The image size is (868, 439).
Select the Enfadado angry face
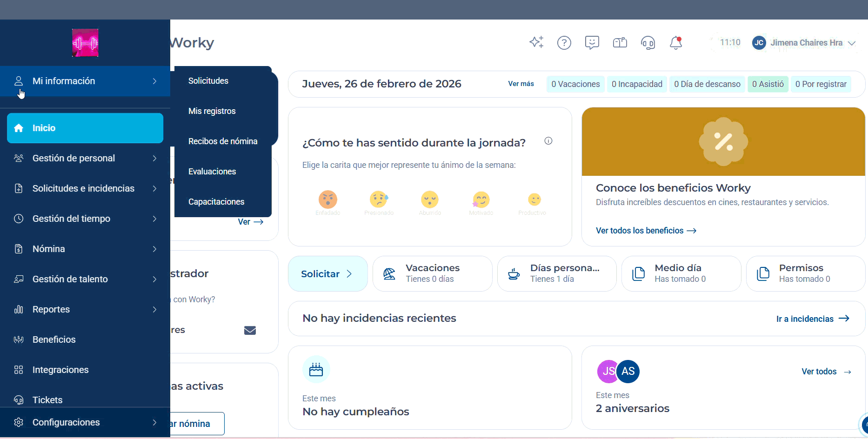[328, 200]
